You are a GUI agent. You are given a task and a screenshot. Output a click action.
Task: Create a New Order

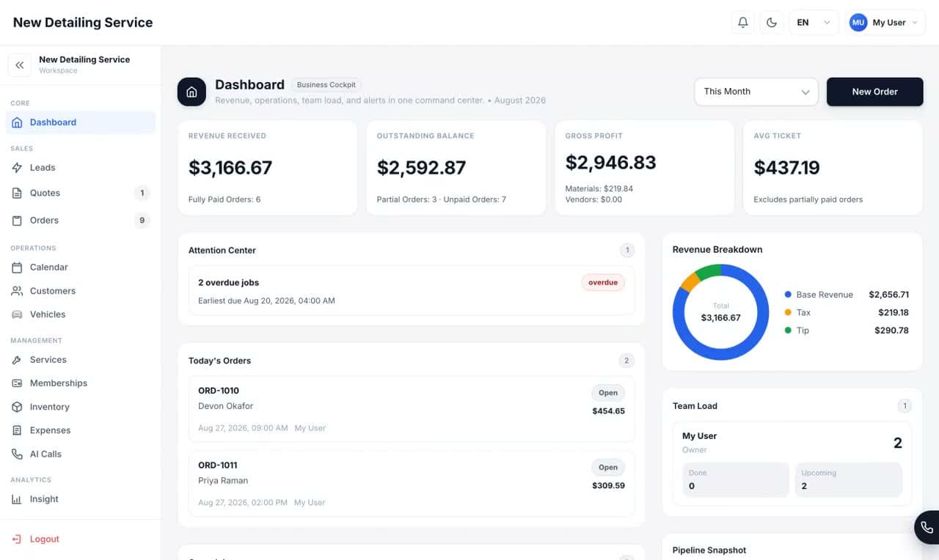pos(874,92)
